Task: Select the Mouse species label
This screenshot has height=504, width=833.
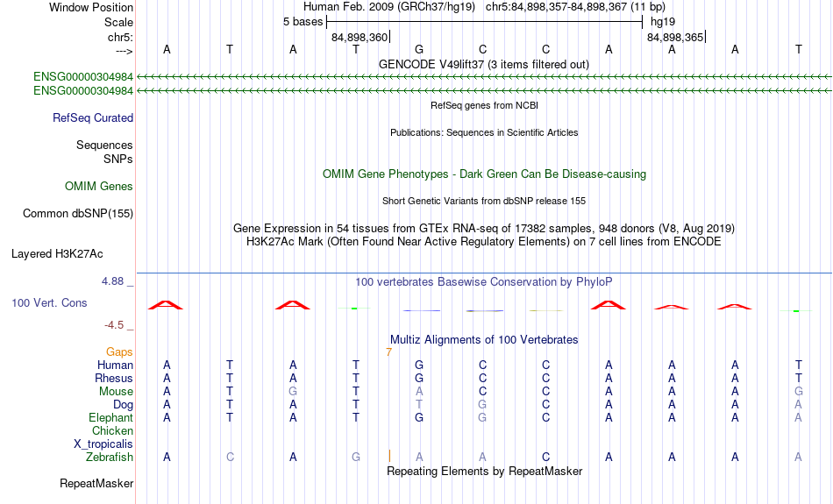Action: pyautogui.click(x=117, y=392)
